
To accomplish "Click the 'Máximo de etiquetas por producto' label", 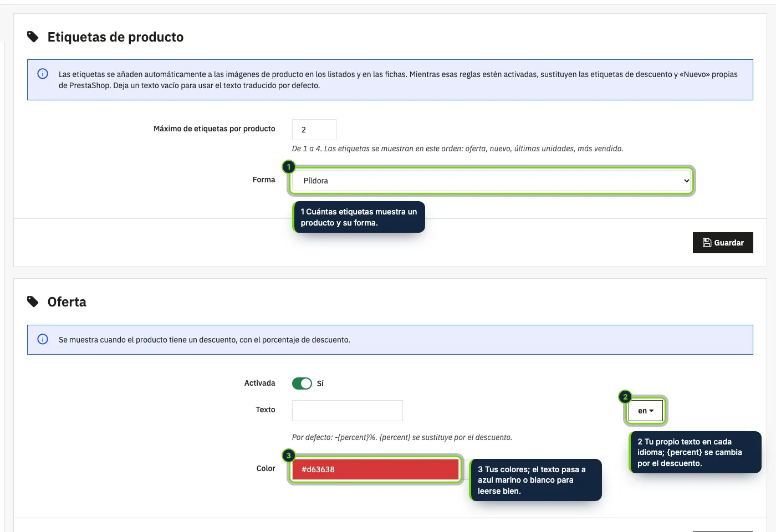I will click(215, 129).
